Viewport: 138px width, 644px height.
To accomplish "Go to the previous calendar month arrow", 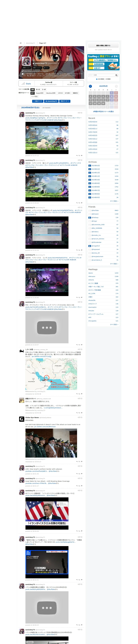I will pyautogui.click(x=90, y=86).
